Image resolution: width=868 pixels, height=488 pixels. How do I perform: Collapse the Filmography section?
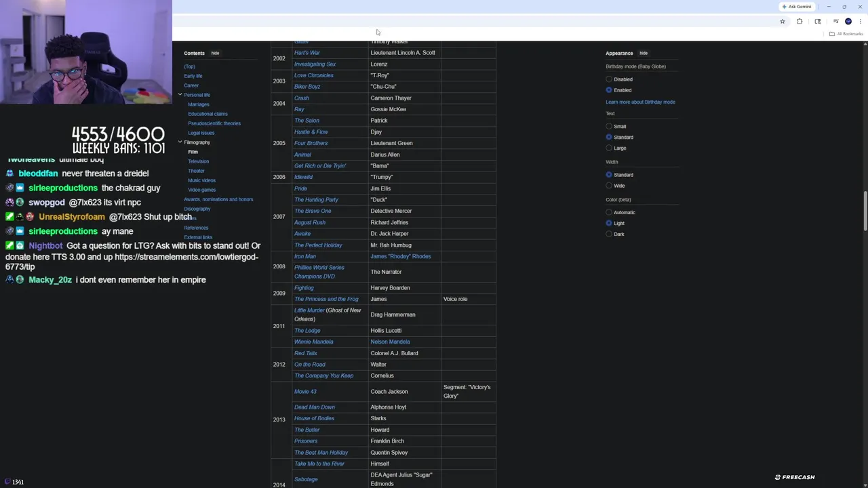click(180, 142)
